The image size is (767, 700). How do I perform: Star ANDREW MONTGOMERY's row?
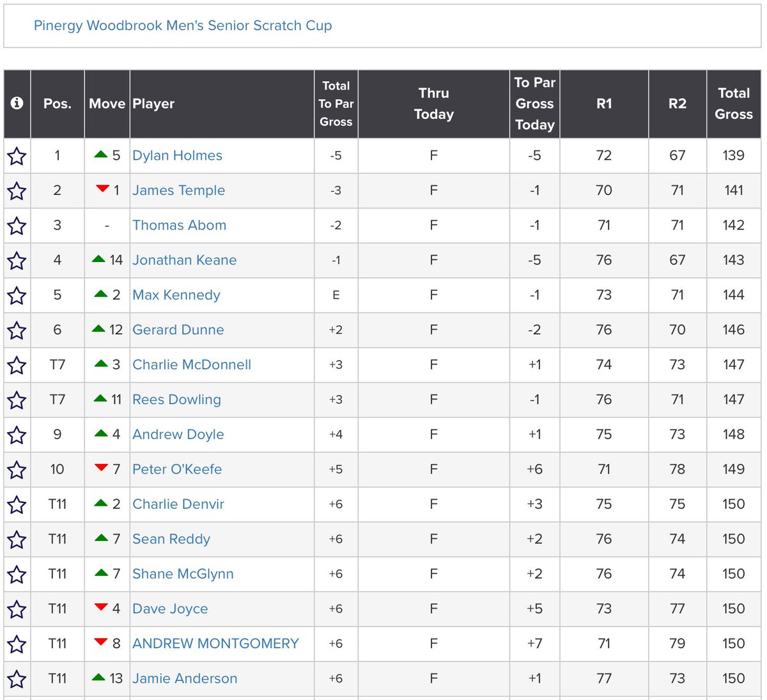(x=17, y=644)
